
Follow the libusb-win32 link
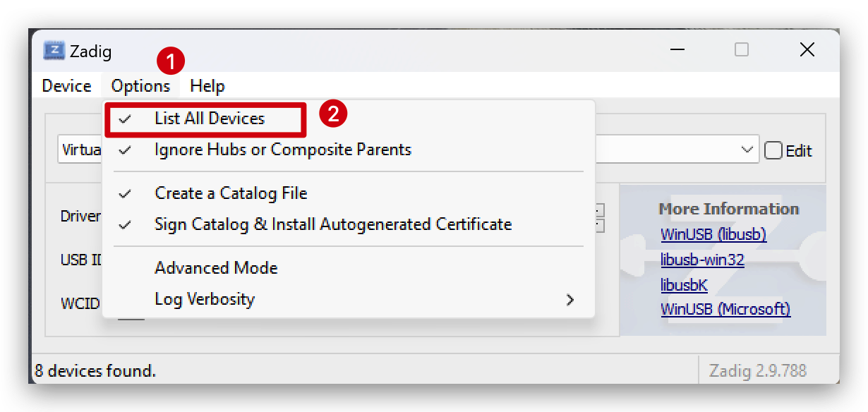pos(702,260)
